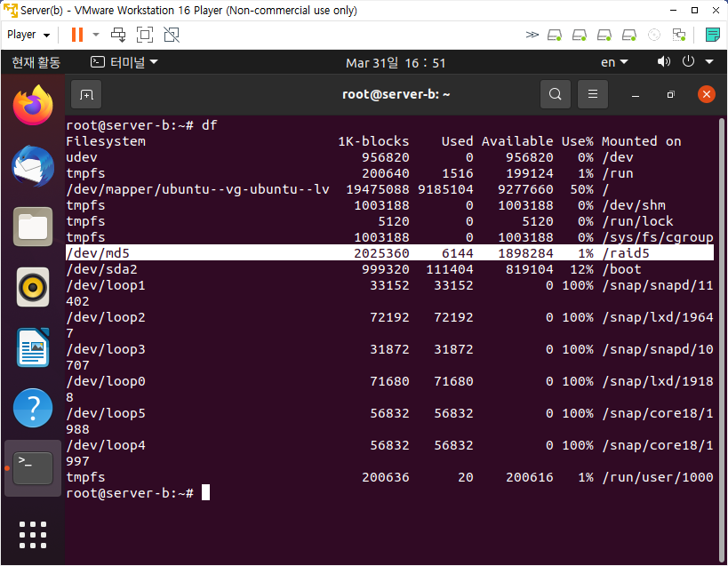Click the power icon in the top bar
Viewport: 728px width, 566px height.
click(x=688, y=61)
